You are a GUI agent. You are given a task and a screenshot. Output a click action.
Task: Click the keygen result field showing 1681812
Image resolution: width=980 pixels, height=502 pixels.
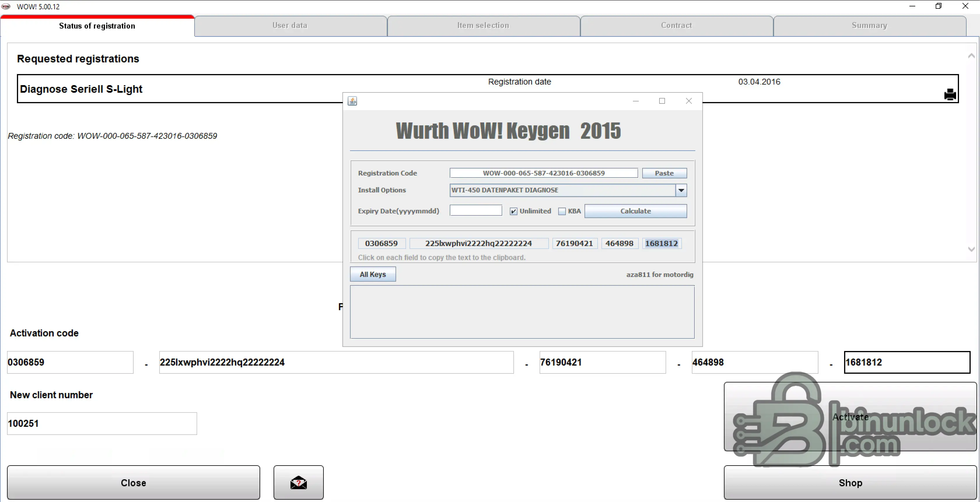(661, 243)
